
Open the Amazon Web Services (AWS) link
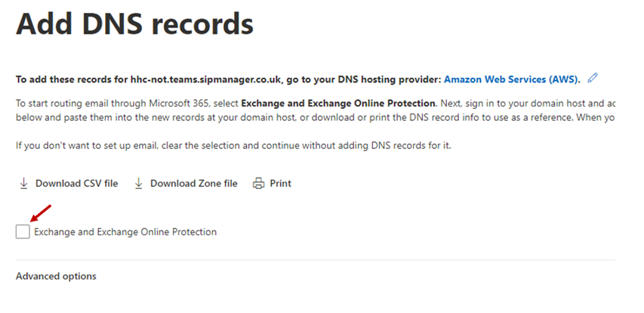(x=512, y=79)
